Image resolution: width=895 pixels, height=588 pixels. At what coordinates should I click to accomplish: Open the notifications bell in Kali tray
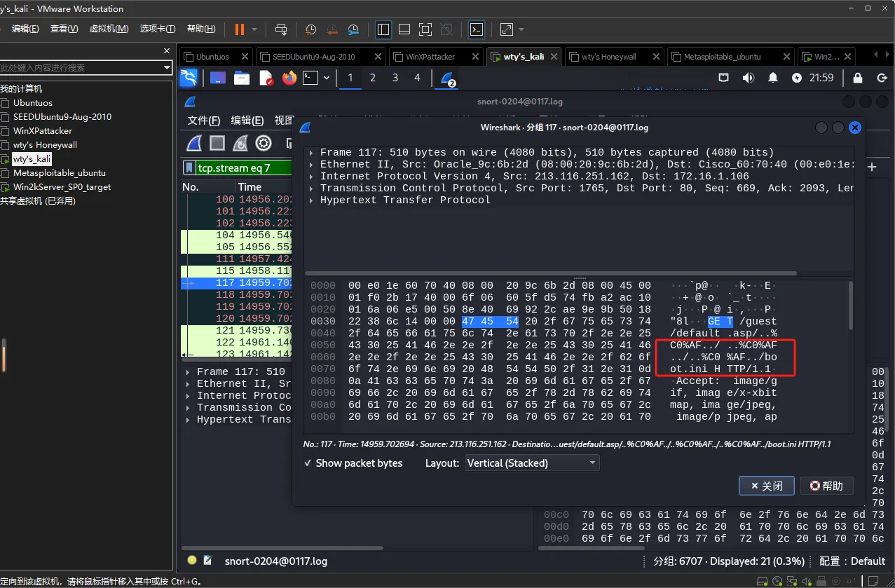click(x=773, y=78)
